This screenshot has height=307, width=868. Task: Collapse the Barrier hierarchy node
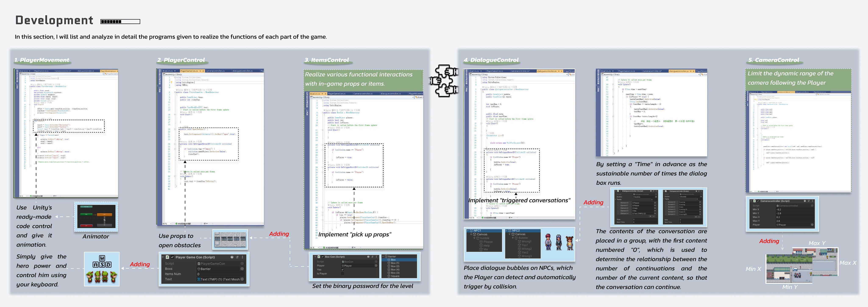383,256
